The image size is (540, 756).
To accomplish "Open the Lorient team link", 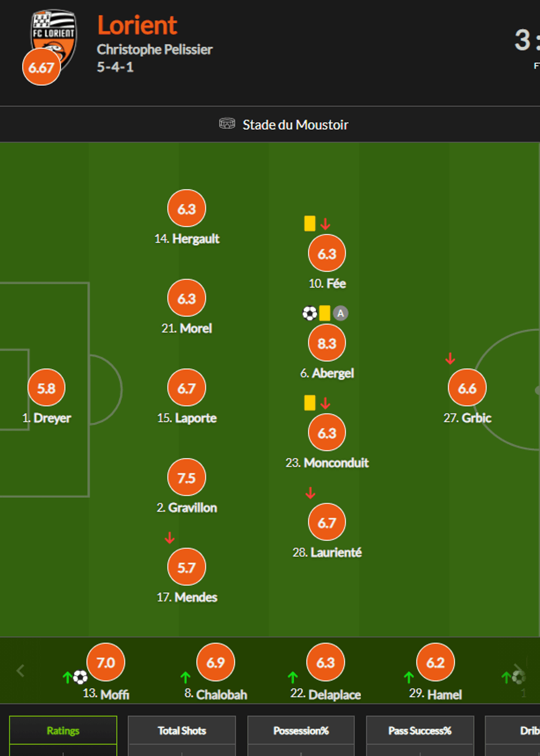I will point(137,25).
